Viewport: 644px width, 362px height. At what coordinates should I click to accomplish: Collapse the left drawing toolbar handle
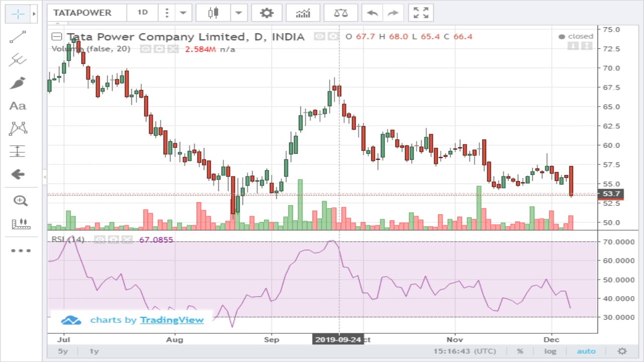(x=45, y=177)
